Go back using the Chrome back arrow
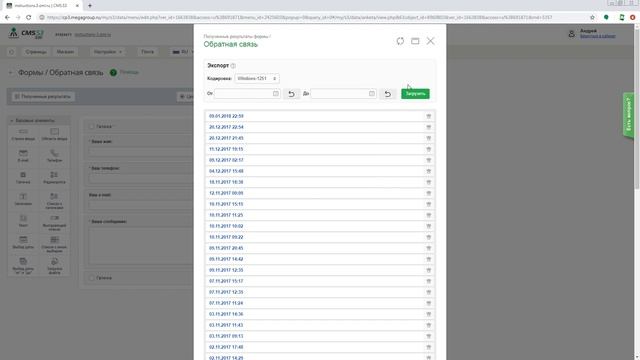This screenshot has width=640, height=360. (7, 18)
